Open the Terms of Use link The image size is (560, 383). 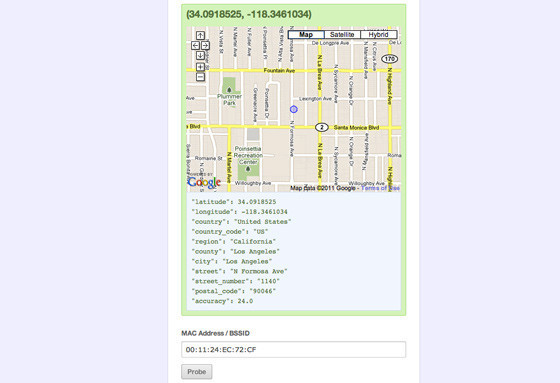380,188
